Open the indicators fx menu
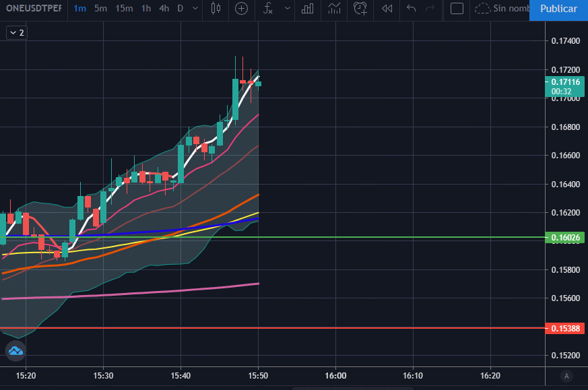Image resolution: width=588 pixels, height=390 pixels. (267, 8)
